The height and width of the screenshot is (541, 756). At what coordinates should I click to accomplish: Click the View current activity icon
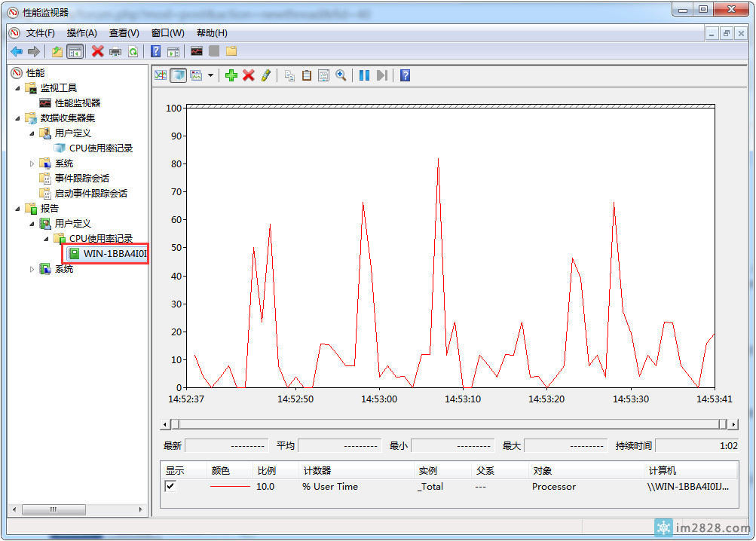tap(161, 75)
